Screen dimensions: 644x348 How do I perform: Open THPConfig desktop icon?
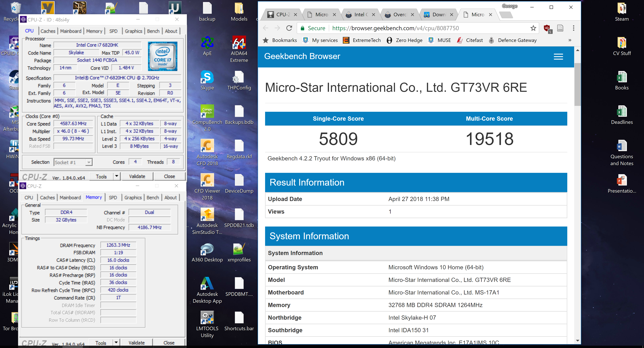[x=239, y=80]
